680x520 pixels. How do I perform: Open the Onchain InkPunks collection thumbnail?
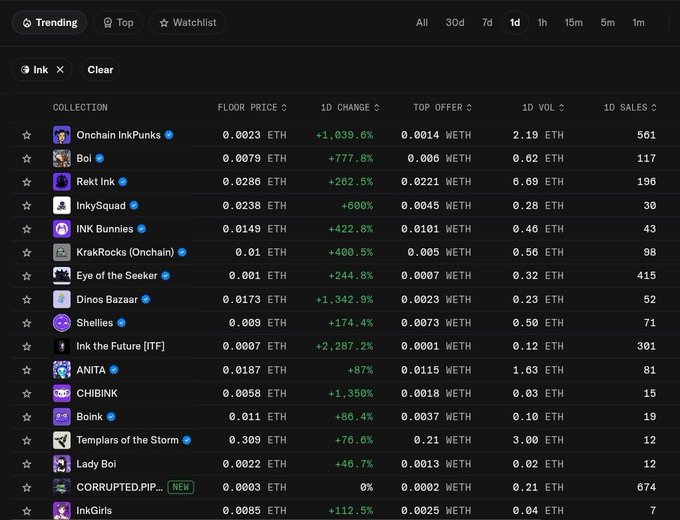pos(62,135)
